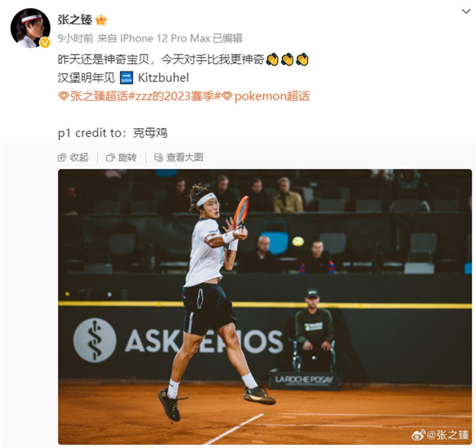Click the magnifier image icon before 查看大图
The image size is (476, 448).
(x=158, y=157)
